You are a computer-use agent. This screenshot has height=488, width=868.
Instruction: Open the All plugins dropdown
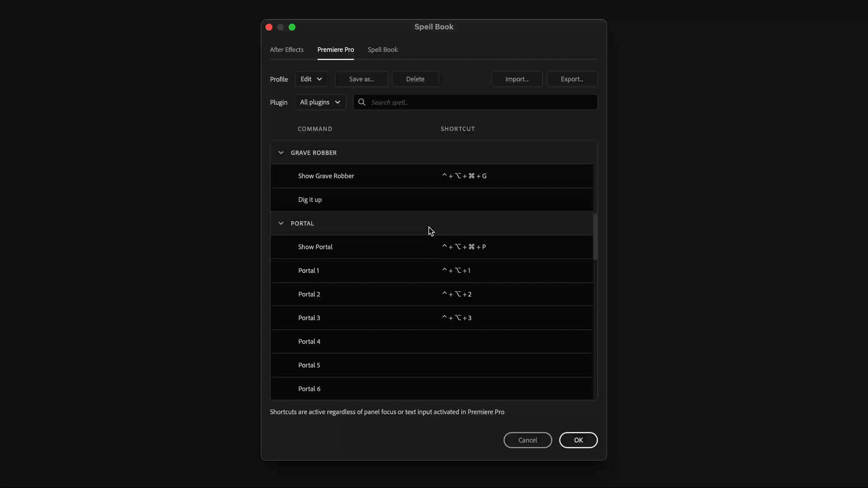(x=320, y=102)
